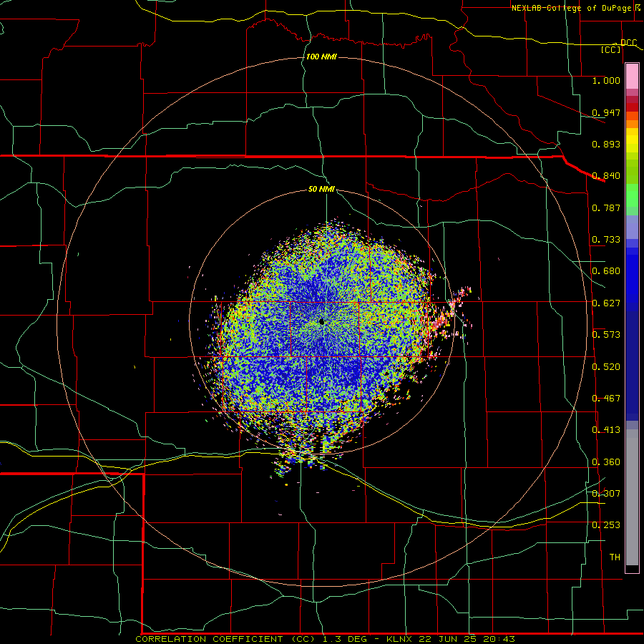Pick the dark navy segment of the color bar
This screenshot has width=644, height=644.
[x=632, y=361]
